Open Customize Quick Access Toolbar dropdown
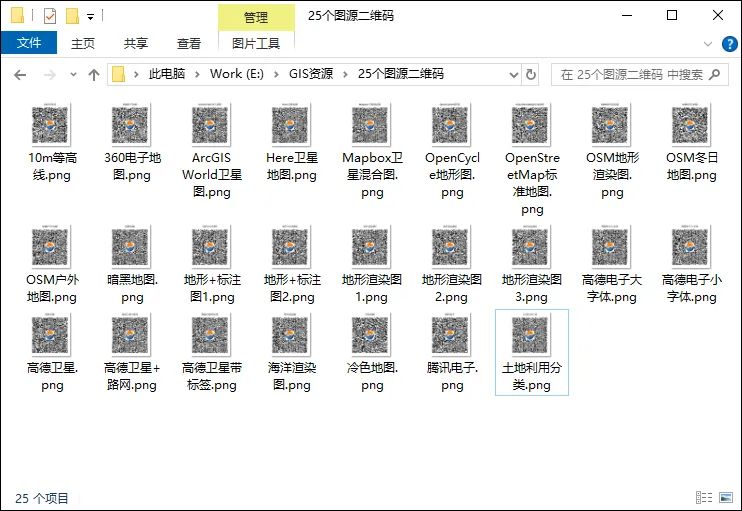742x511 pixels. point(90,17)
